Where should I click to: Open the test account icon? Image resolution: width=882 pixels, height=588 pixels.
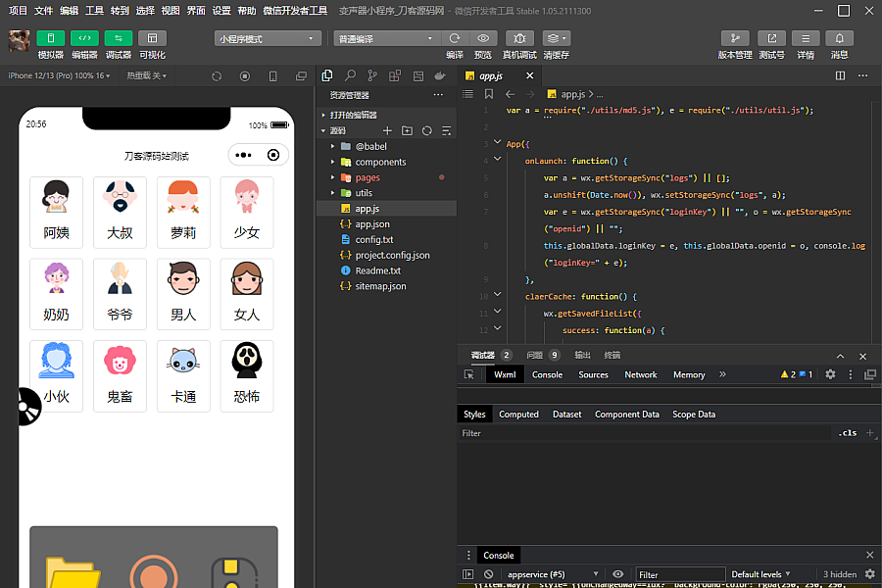(x=772, y=38)
